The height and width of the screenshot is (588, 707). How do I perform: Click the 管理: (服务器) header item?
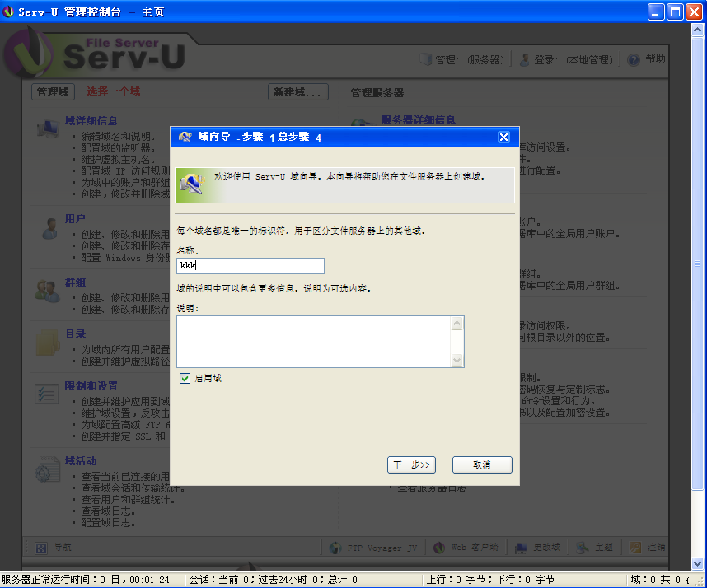(463, 59)
